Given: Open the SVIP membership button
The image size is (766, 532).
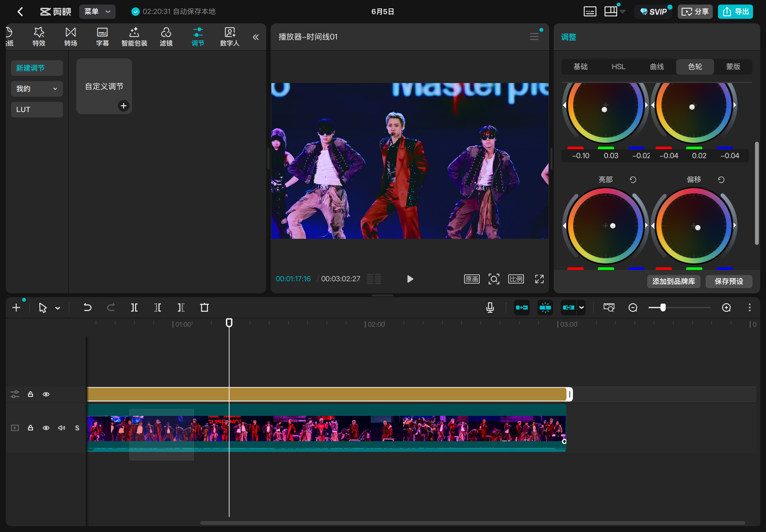Looking at the screenshot, I should coord(654,12).
